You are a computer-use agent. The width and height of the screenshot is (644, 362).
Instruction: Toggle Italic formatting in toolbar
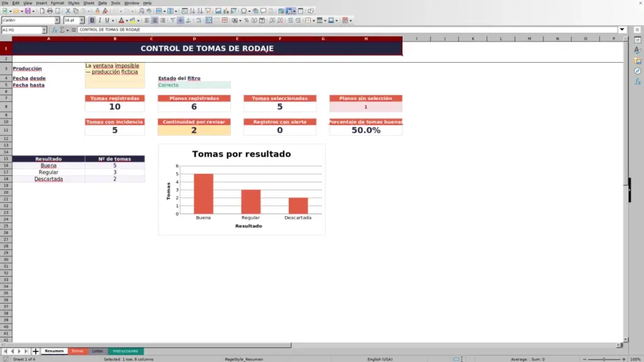click(x=99, y=20)
